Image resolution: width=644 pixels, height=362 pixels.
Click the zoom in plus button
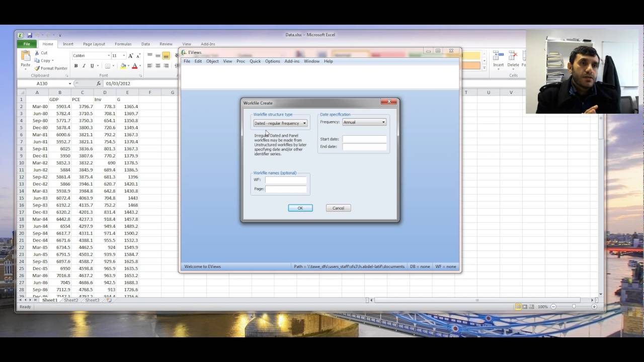click(x=594, y=307)
